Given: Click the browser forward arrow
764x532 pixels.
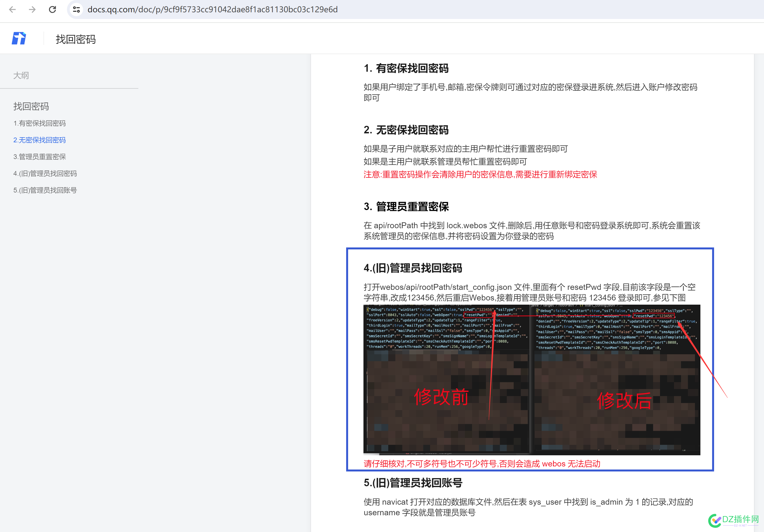Looking at the screenshot, I should pyautogui.click(x=32, y=9).
